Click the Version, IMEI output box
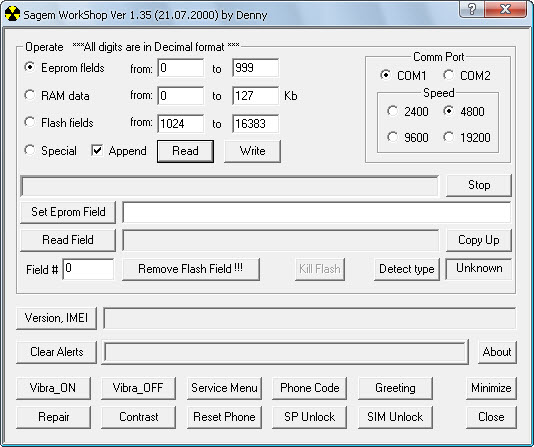 pyautogui.click(x=310, y=318)
